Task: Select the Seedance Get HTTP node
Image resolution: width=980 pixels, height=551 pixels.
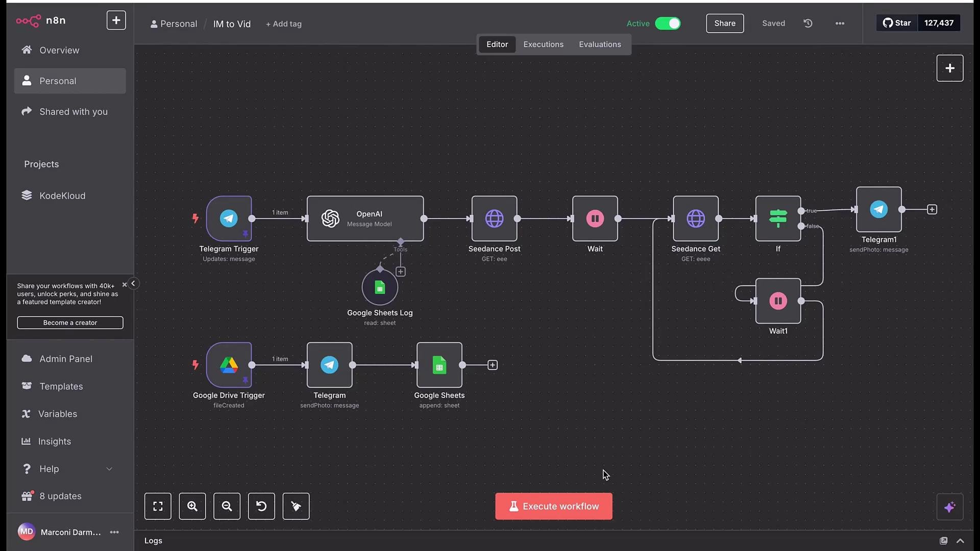Action: (696, 218)
